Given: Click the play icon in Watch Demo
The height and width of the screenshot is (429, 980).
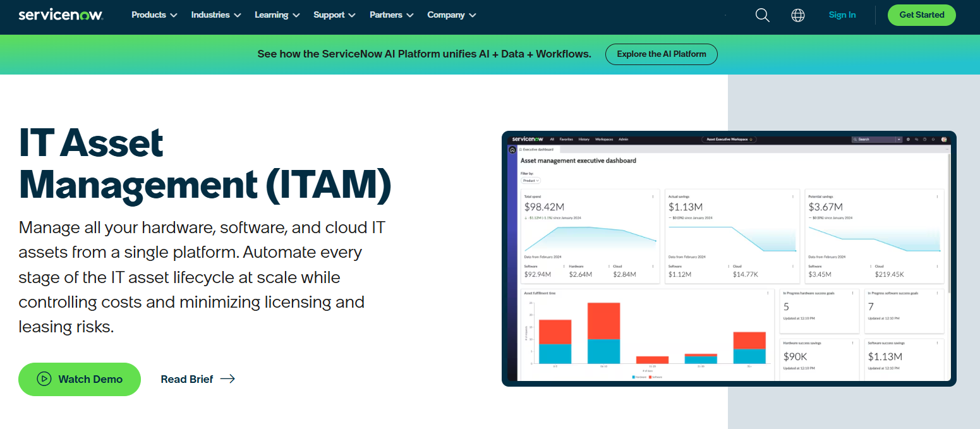Looking at the screenshot, I should click(44, 379).
